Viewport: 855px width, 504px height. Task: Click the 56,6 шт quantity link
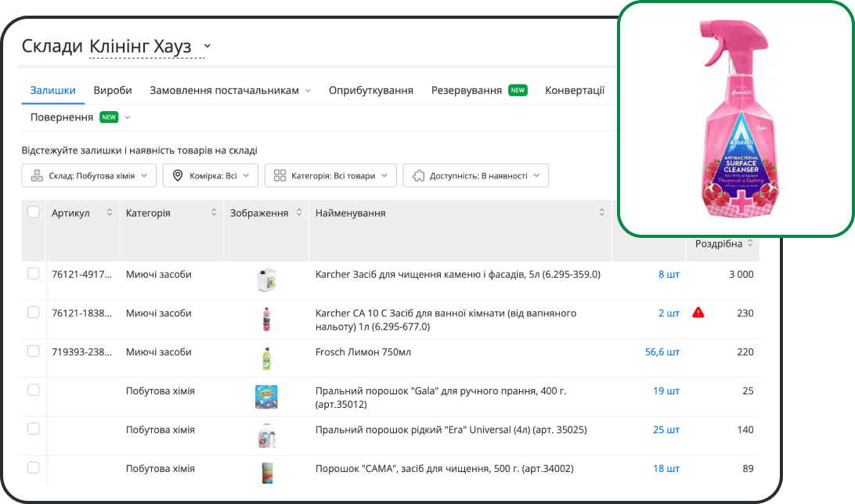[x=662, y=352]
